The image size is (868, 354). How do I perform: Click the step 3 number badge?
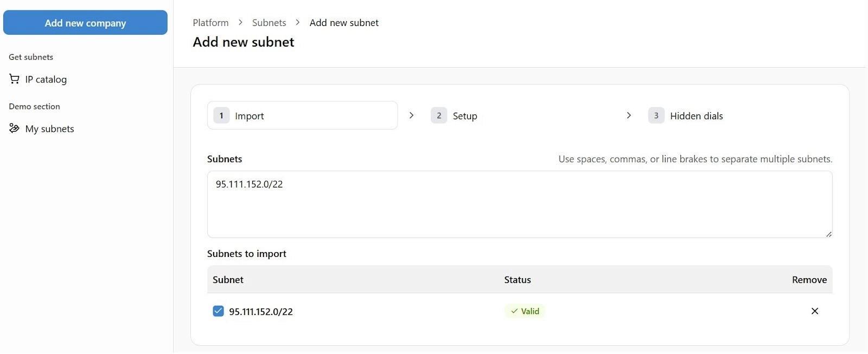coord(656,115)
